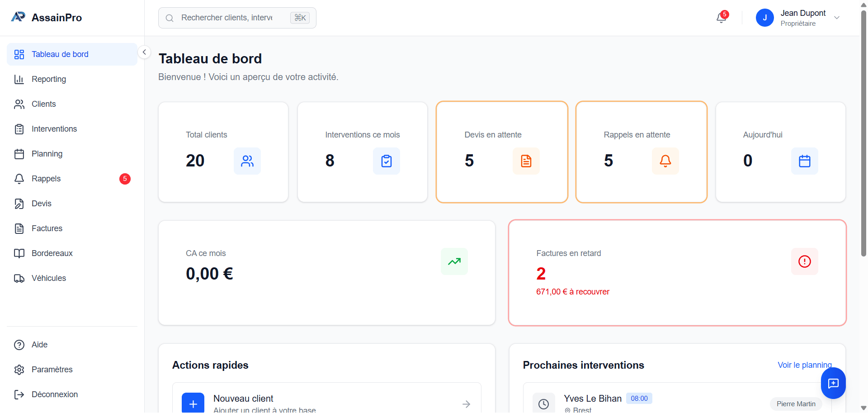Select the Bordereaux book icon
This screenshot has width=868, height=413.
pos(19,253)
